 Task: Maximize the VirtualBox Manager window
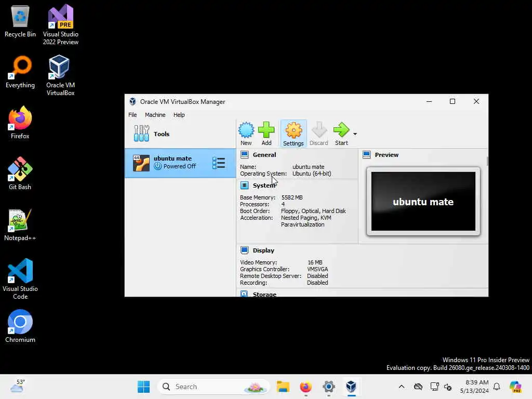[x=453, y=101]
